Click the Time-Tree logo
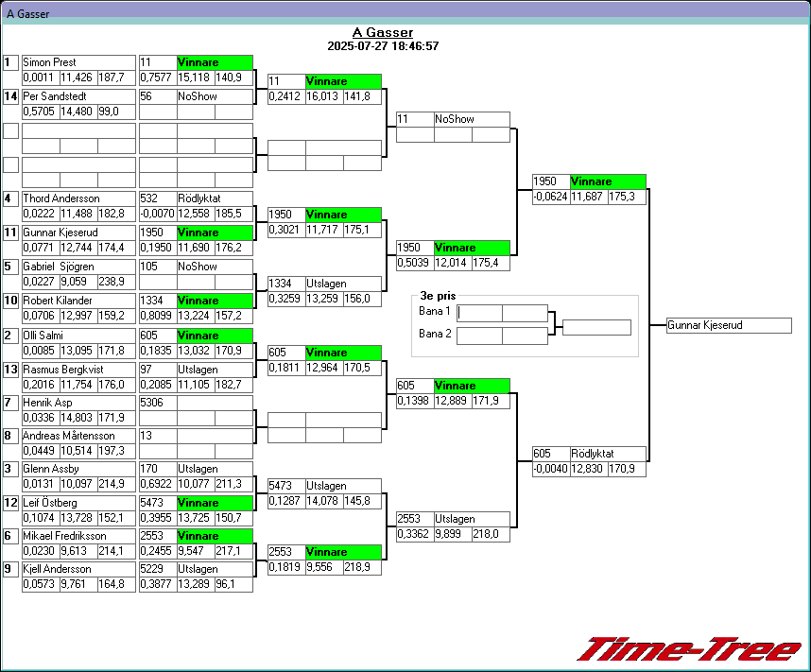 pyautogui.click(x=688, y=649)
